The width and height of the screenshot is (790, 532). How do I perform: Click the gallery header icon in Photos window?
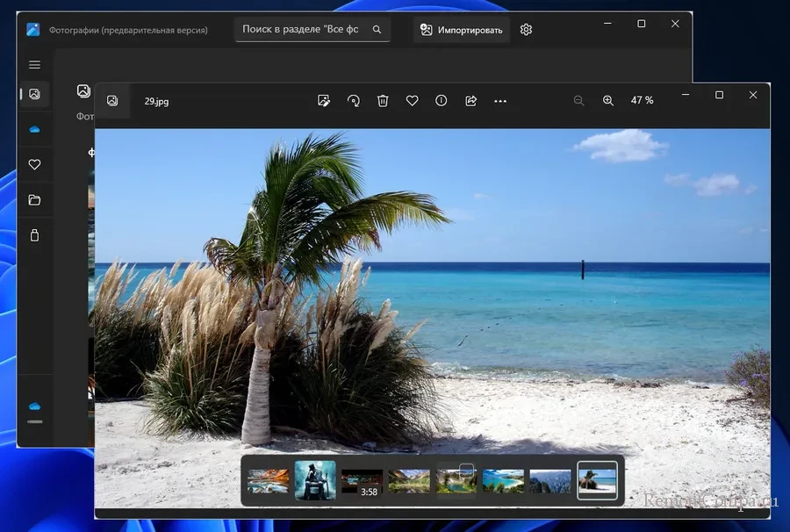(83, 90)
